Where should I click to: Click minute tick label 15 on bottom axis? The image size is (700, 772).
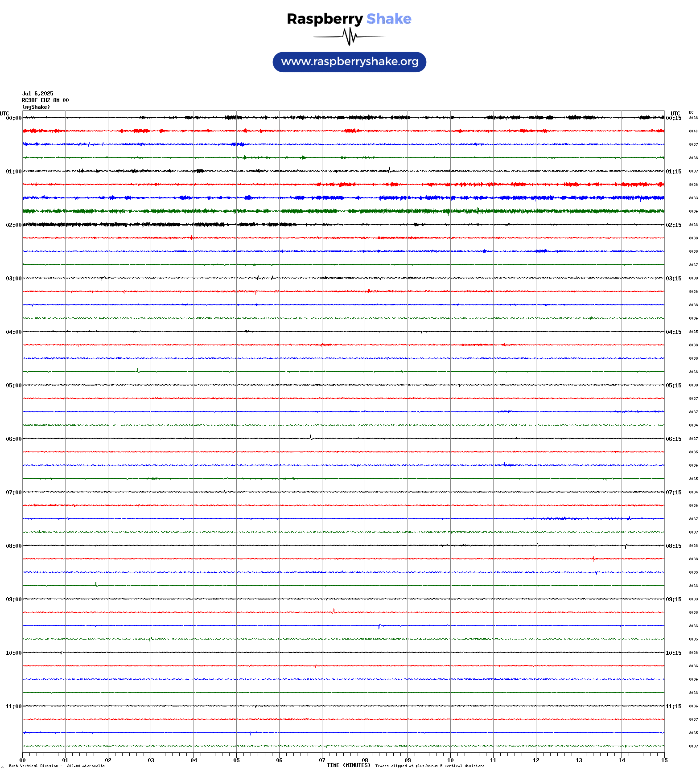point(664,760)
